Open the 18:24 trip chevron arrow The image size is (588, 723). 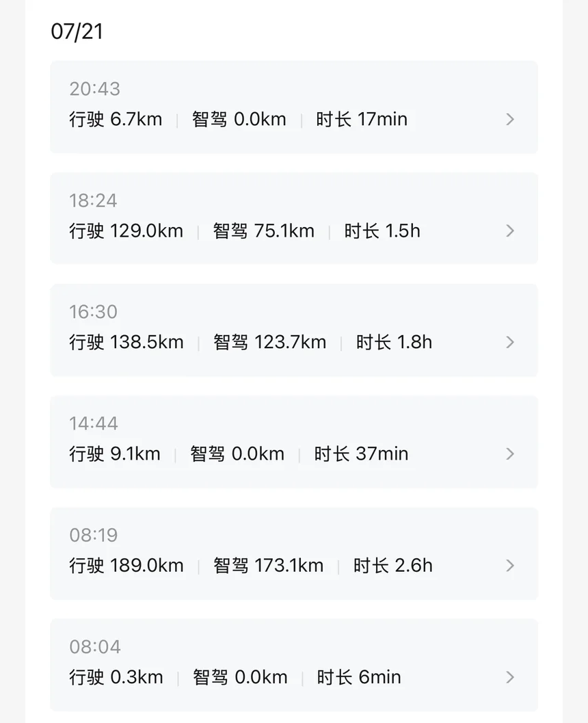[509, 231]
